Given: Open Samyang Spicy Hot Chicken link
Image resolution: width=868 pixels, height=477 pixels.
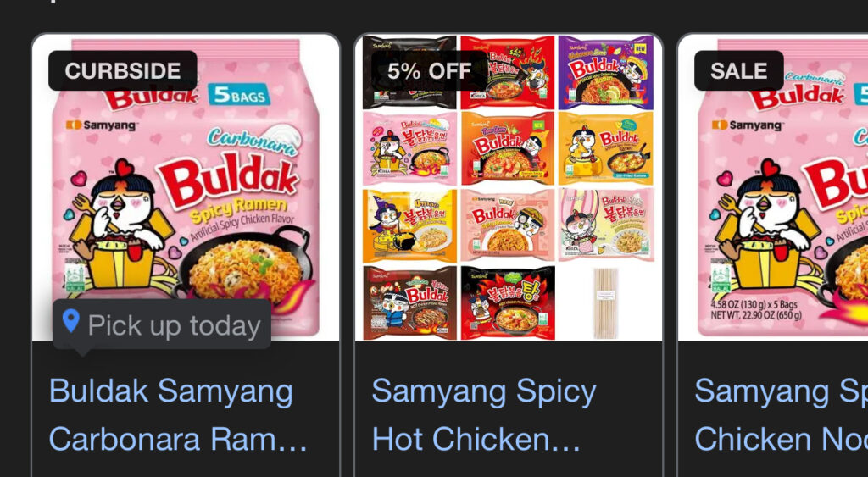Looking at the screenshot, I should click(x=484, y=415).
